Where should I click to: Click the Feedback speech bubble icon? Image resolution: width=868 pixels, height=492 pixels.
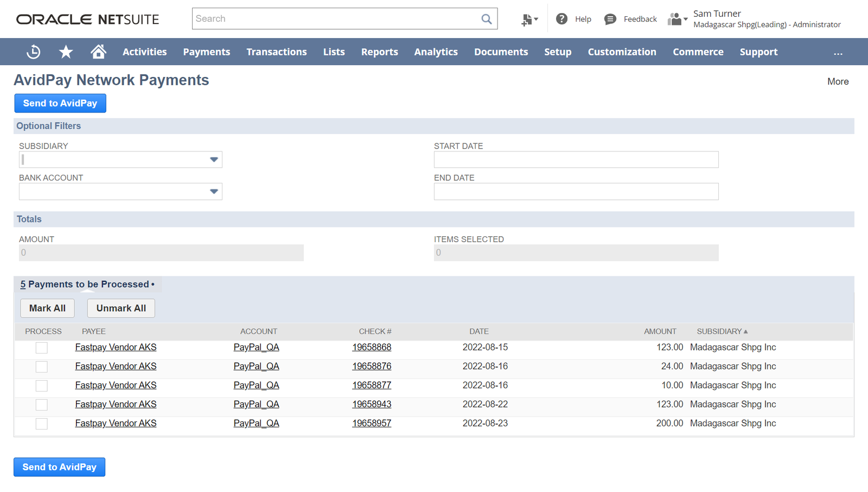pyautogui.click(x=610, y=19)
